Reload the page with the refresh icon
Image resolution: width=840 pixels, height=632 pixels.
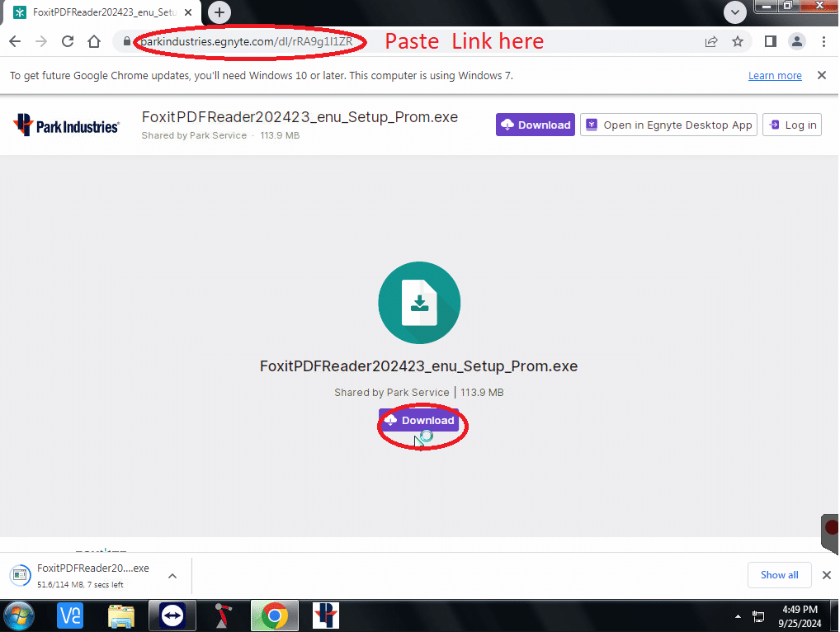(x=68, y=41)
